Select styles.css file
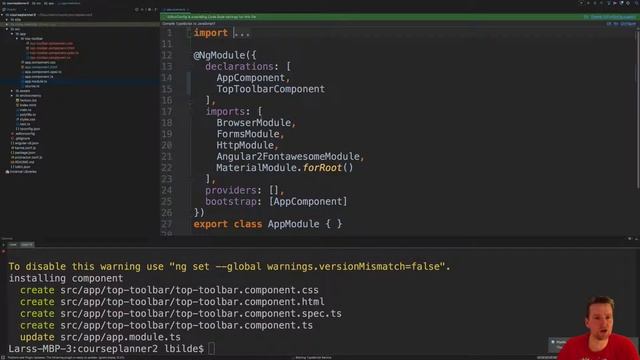Image resolution: width=640 pixels, height=360 pixels. tap(27, 120)
